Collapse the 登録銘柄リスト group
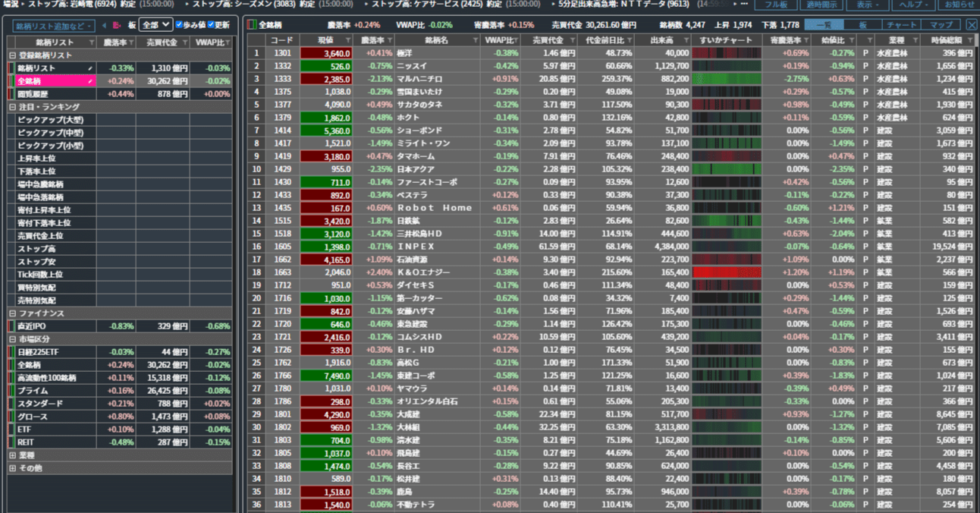The width and height of the screenshot is (980, 513). (12, 55)
